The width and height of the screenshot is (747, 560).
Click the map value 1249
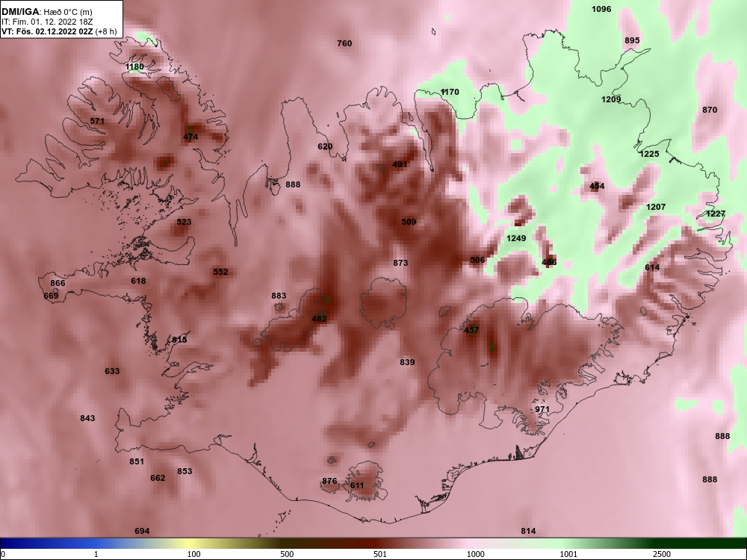pos(516,239)
